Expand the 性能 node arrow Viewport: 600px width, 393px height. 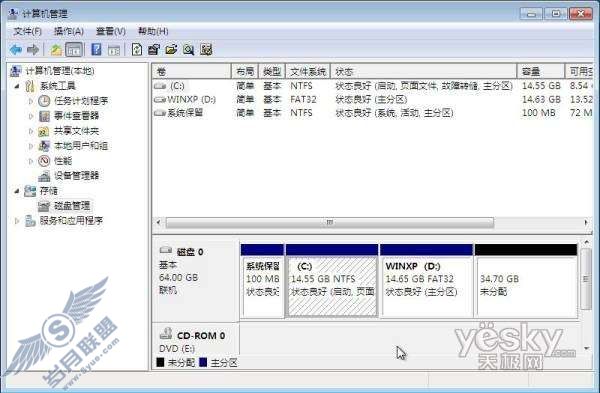(31, 161)
